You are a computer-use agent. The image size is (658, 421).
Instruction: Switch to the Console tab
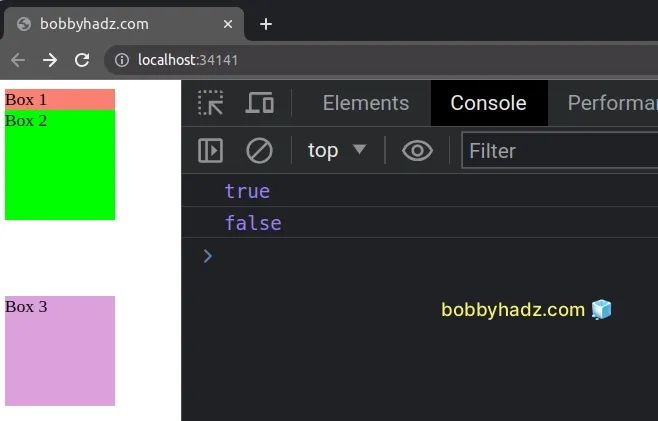[488, 103]
